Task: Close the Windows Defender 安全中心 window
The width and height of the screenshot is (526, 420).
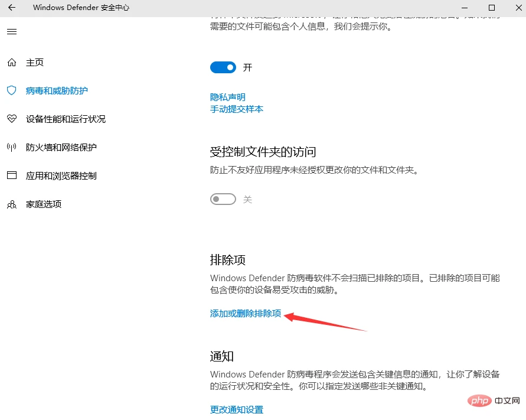Action: click(518, 8)
